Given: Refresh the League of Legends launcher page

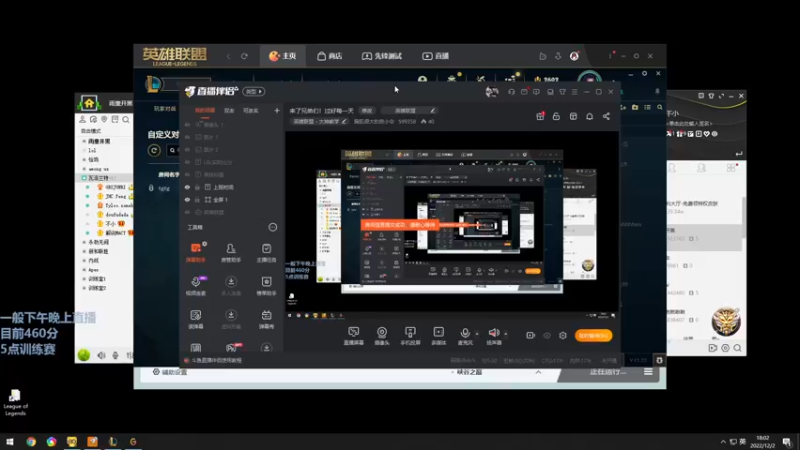Looking at the screenshot, I should tap(244, 56).
